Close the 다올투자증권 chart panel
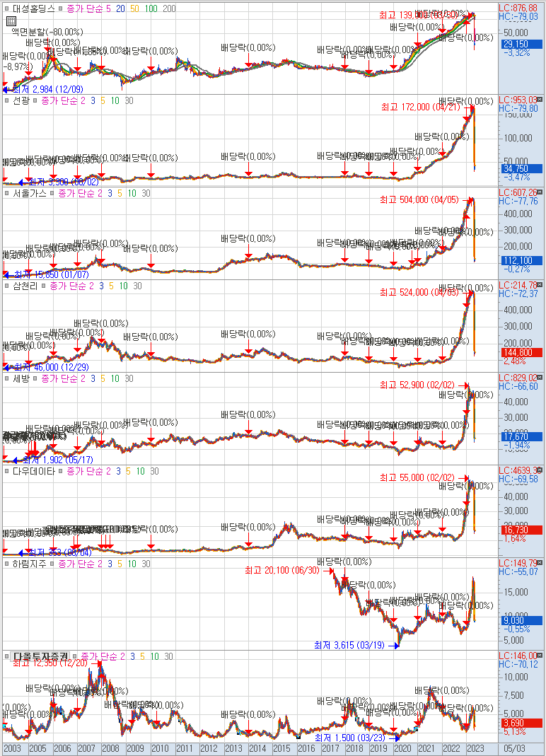Image resolution: width=546 pixels, height=756 pixels. coord(540,655)
